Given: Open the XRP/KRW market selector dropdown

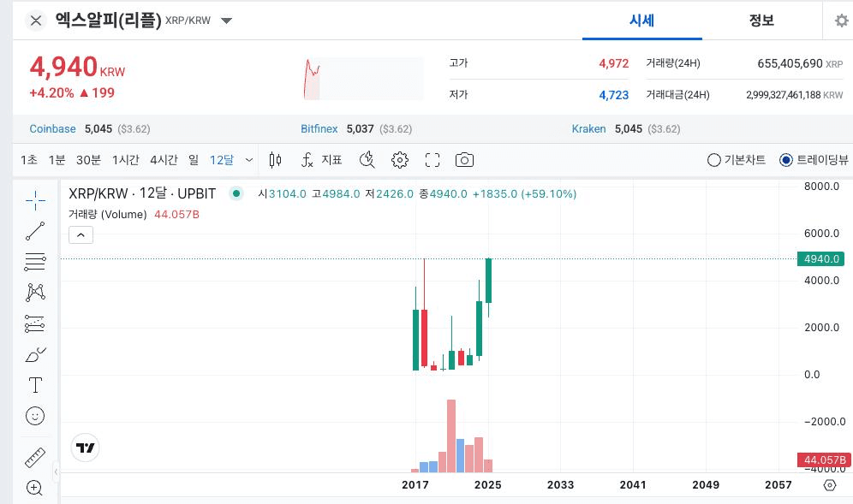Looking at the screenshot, I should tap(226, 21).
